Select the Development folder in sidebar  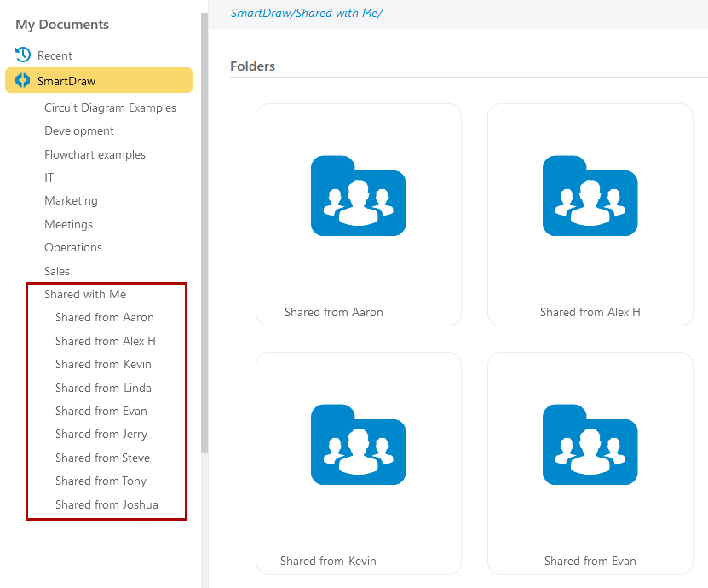[79, 131]
